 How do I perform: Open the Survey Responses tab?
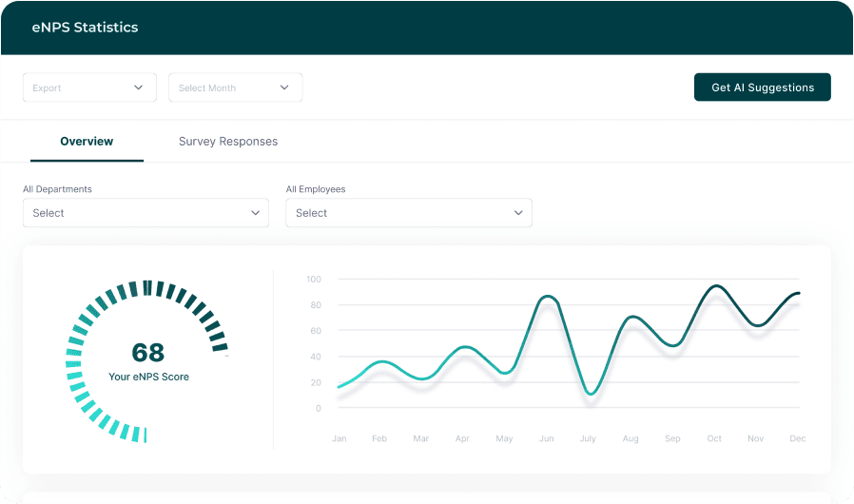click(228, 142)
